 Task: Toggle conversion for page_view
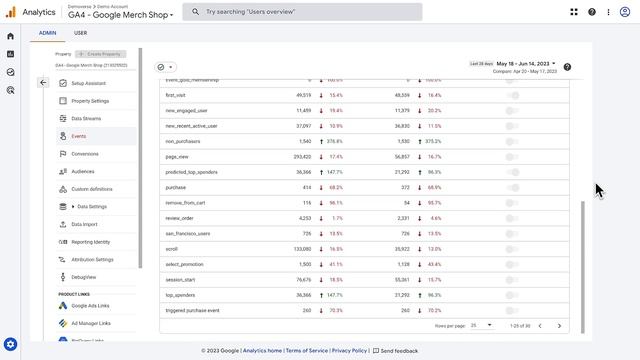coord(512,157)
